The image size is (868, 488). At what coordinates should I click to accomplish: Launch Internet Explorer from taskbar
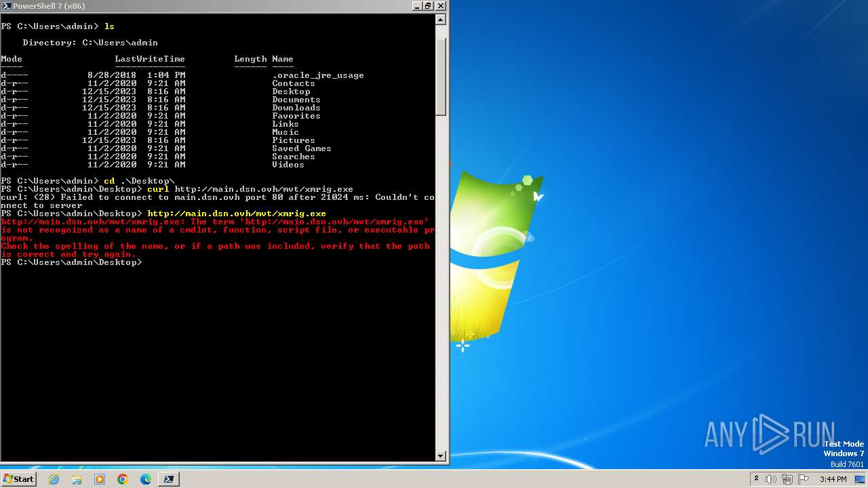(54, 479)
